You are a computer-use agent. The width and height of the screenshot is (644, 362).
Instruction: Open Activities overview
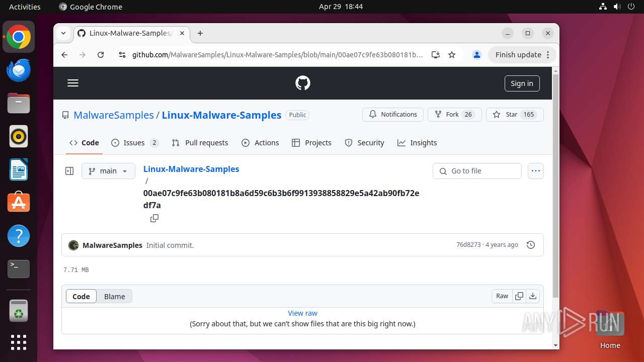coord(25,7)
